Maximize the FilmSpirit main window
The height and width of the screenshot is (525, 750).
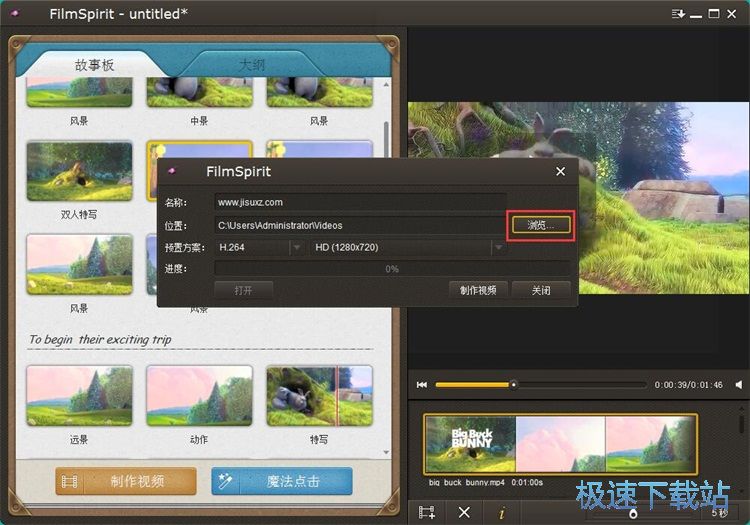pyautogui.click(x=714, y=14)
